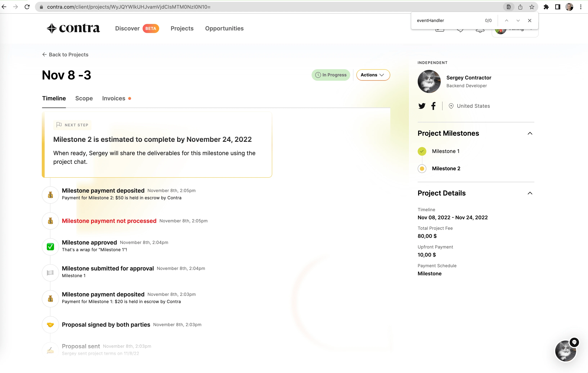Click the handshake proposal signed icon

(x=50, y=325)
